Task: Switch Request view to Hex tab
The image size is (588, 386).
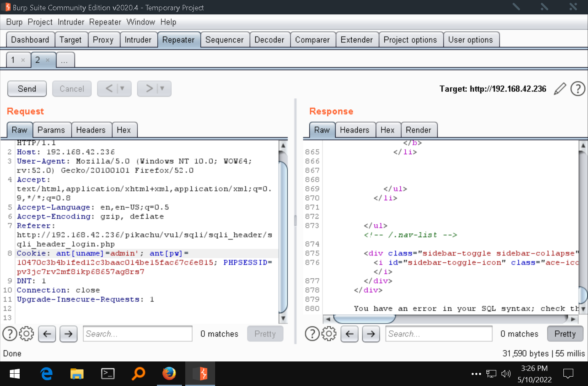Action: (x=124, y=130)
